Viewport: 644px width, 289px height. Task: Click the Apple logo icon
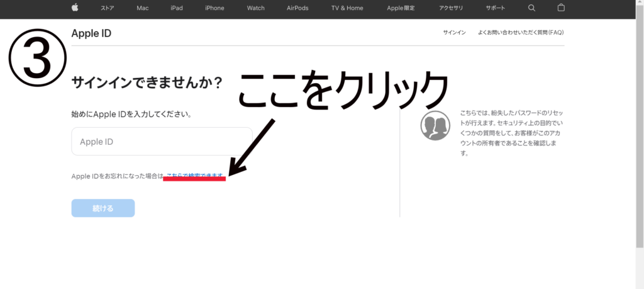75,8
